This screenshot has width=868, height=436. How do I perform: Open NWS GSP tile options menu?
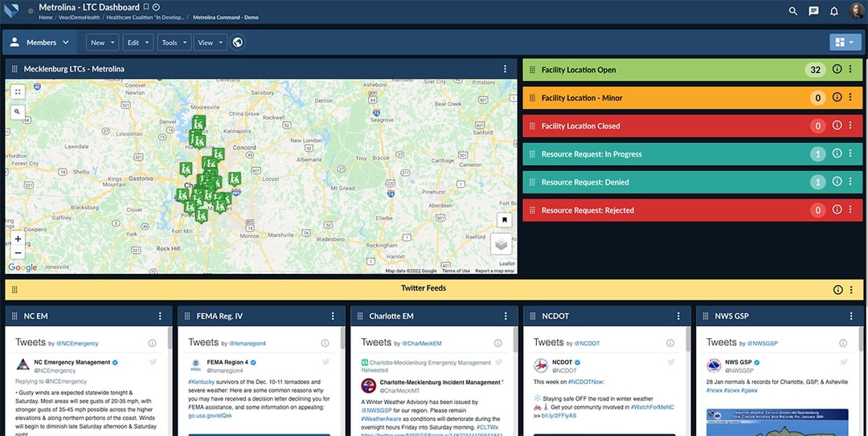tap(851, 316)
